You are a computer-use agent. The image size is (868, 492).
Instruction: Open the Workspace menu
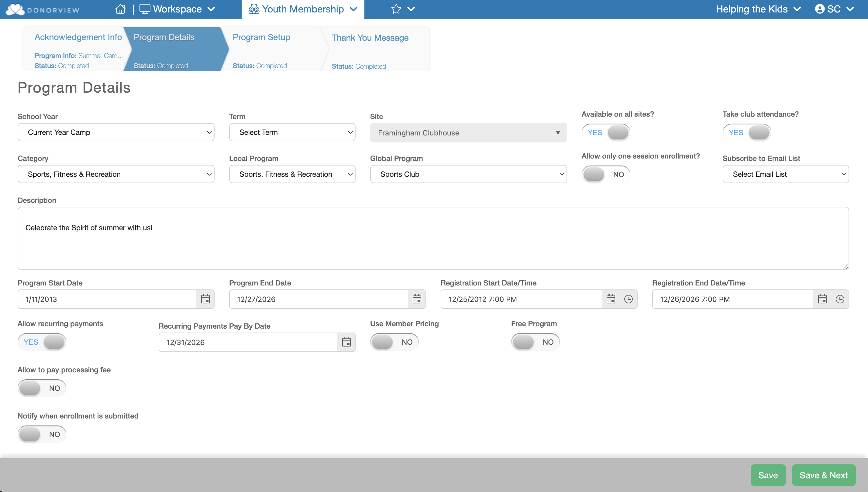click(x=177, y=9)
